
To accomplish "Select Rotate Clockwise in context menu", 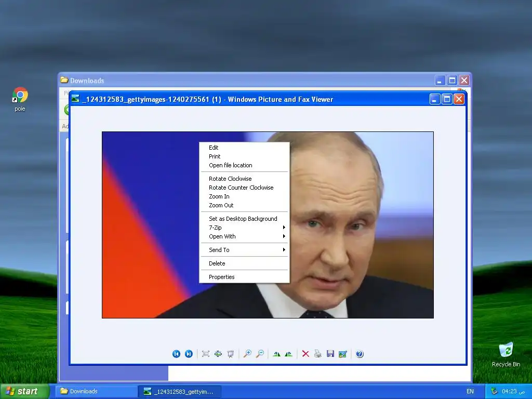I will click(x=244, y=179).
